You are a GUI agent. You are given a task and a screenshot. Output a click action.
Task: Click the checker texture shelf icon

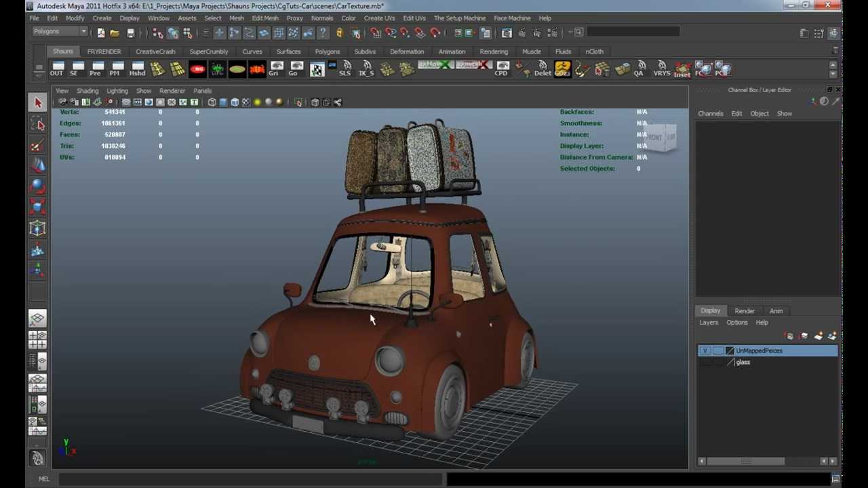coord(317,69)
